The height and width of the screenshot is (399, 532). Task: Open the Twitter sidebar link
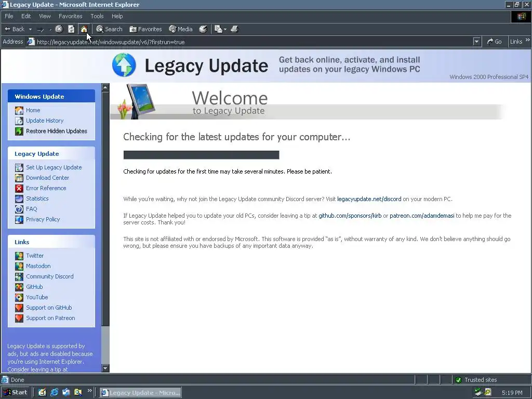(35, 256)
